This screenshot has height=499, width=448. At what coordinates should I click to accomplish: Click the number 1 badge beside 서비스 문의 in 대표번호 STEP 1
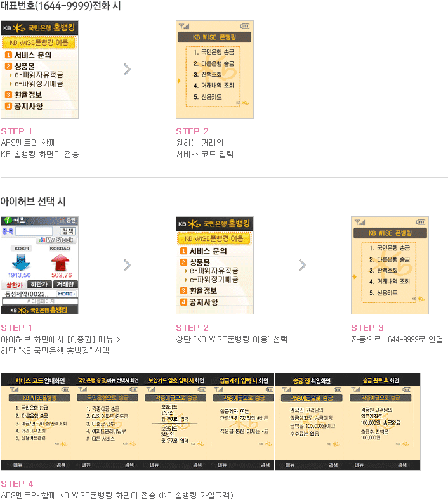[8, 55]
